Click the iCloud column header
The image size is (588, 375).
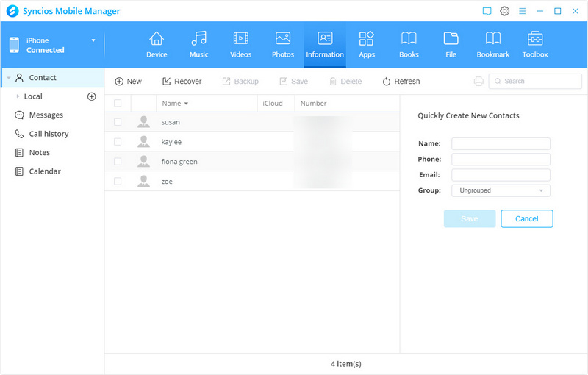(x=273, y=104)
